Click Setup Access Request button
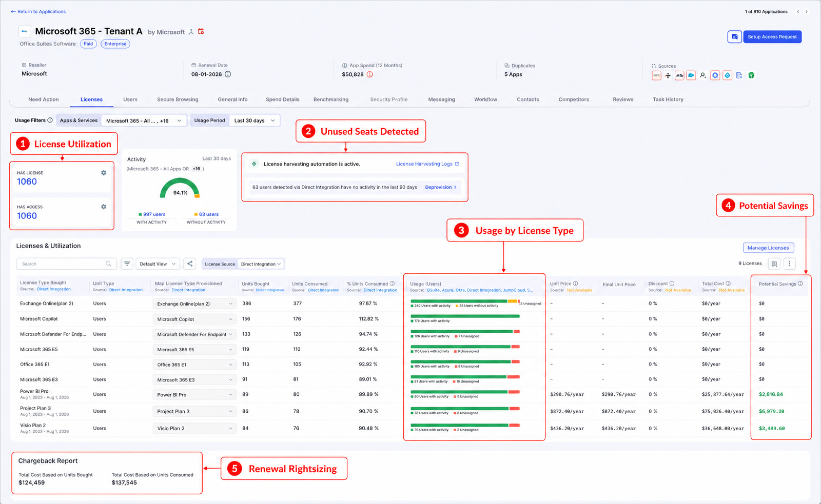 pyautogui.click(x=772, y=37)
